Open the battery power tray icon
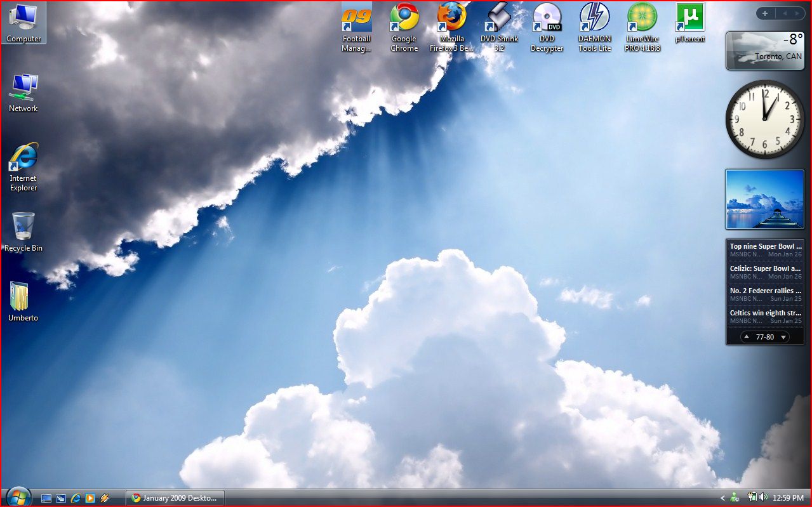The height and width of the screenshot is (507, 812). pyautogui.click(x=752, y=498)
